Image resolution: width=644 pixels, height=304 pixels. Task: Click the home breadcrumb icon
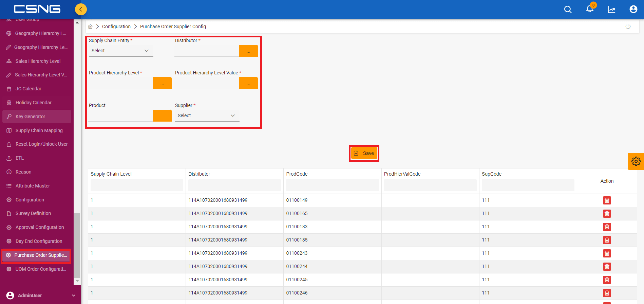90,26
